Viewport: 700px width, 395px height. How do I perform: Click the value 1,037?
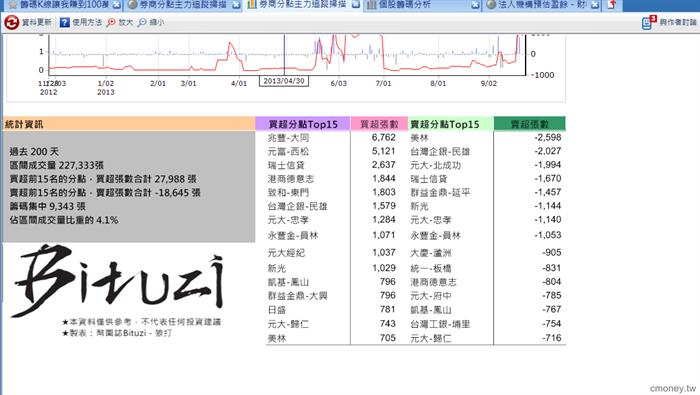tap(383, 253)
